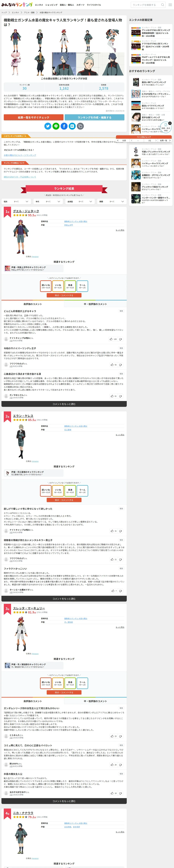Open the hamburger menu icon
This screenshot has height=868, width=174.
pos(170,5)
